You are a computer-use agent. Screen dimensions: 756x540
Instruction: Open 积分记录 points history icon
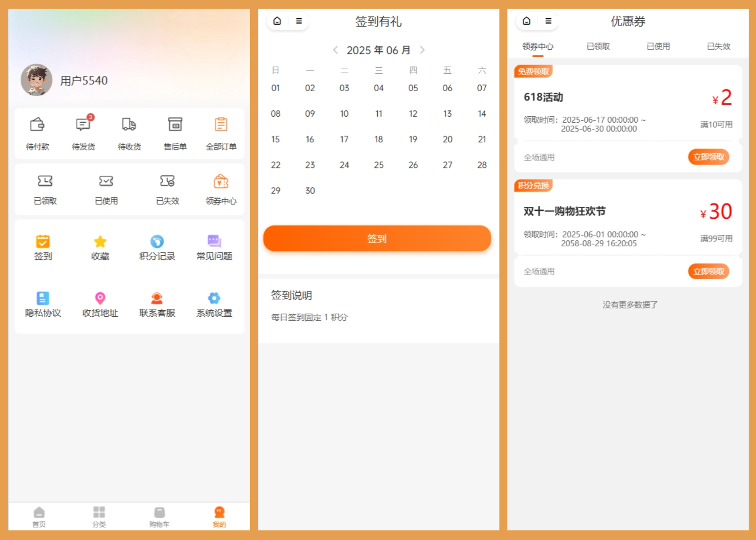157,242
